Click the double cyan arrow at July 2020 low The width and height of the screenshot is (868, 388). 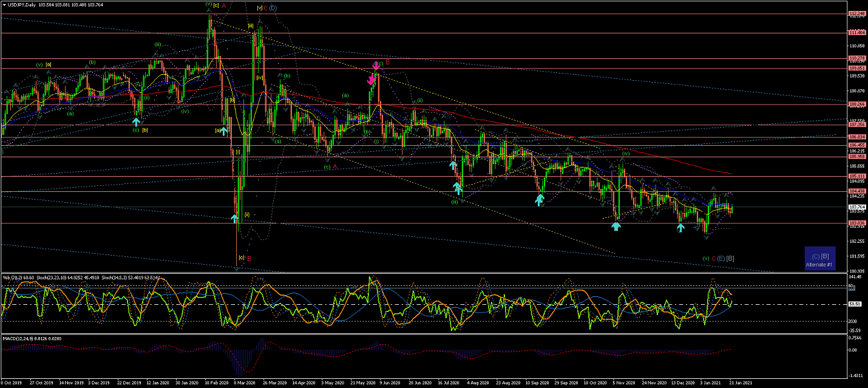pyautogui.click(x=458, y=189)
